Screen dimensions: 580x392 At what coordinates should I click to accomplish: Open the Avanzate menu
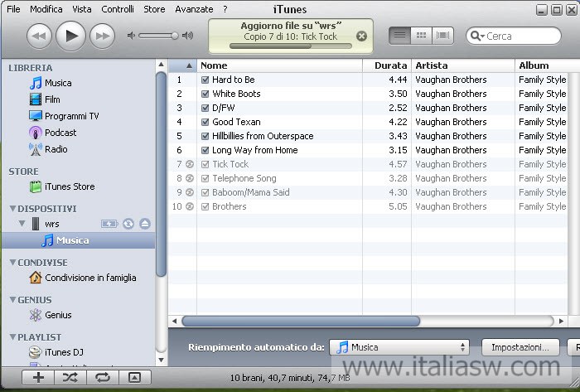pyautogui.click(x=194, y=9)
